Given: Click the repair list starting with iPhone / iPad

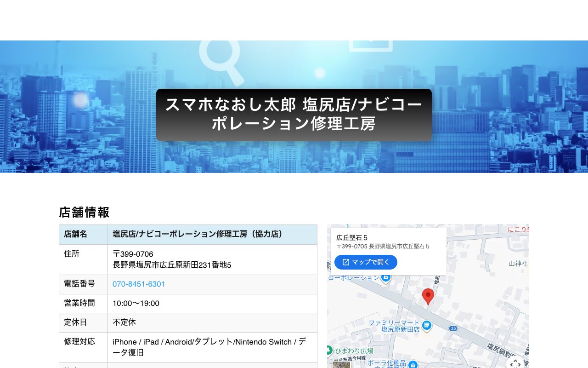Looking at the screenshot, I should (209, 347).
